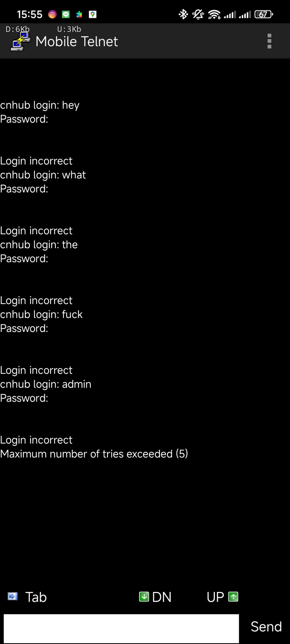
Task: Tap the green UP arrow icon
Action: coord(233,596)
